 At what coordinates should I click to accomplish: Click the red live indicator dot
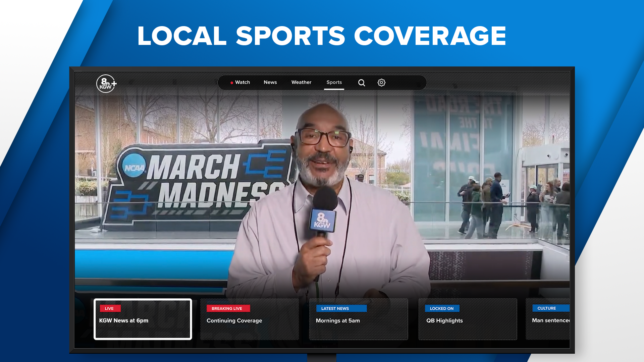coord(232,82)
